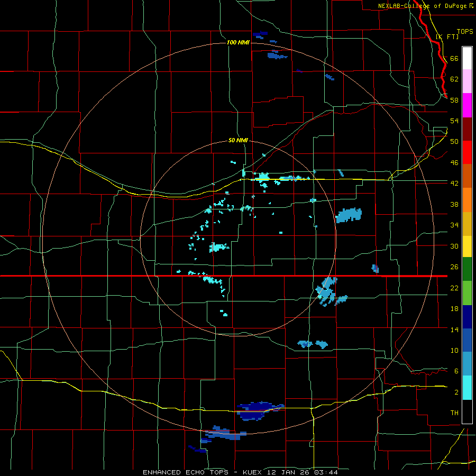Click the NEXLAB-College of DuPage label

(x=422, y=6)
